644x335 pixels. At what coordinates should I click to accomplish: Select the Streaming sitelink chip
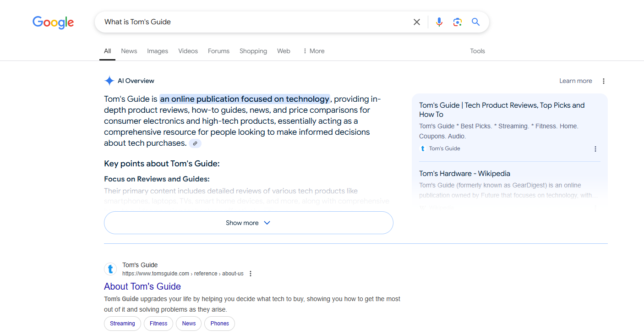click(122, 324)
